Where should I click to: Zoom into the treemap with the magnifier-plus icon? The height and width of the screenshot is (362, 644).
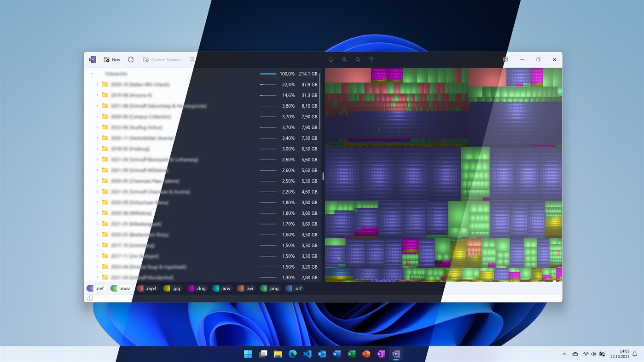click(344, 59)
